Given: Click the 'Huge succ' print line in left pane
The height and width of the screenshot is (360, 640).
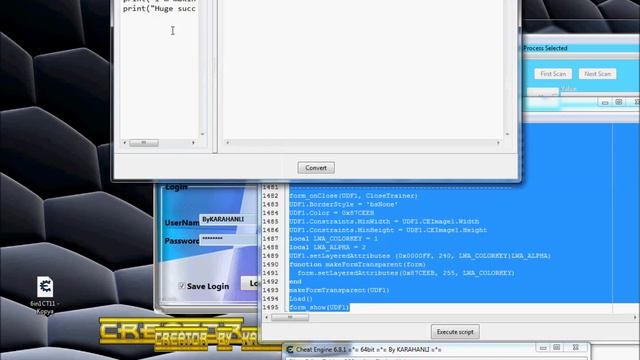Looking at the screenshot, I should click(x=159, y=9).
